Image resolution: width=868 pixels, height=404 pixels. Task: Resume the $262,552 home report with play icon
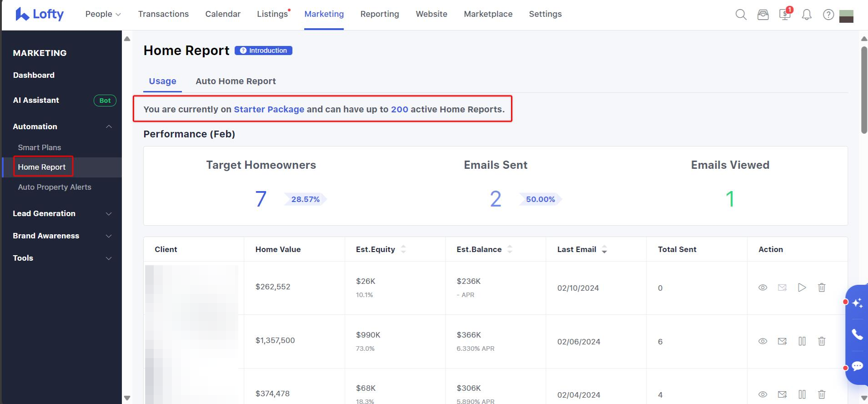pyautogui.click(x=802, y=288)
